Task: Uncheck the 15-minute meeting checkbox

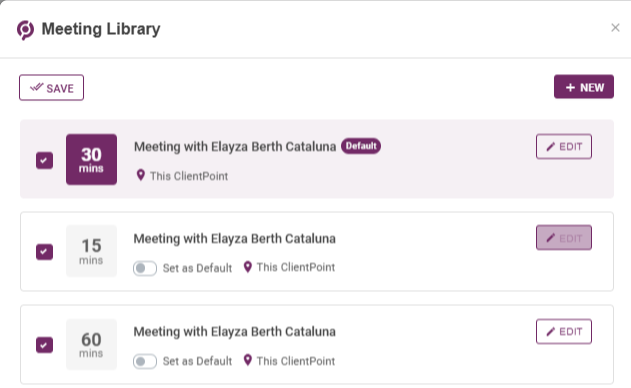Action: [x=44, y=252]
